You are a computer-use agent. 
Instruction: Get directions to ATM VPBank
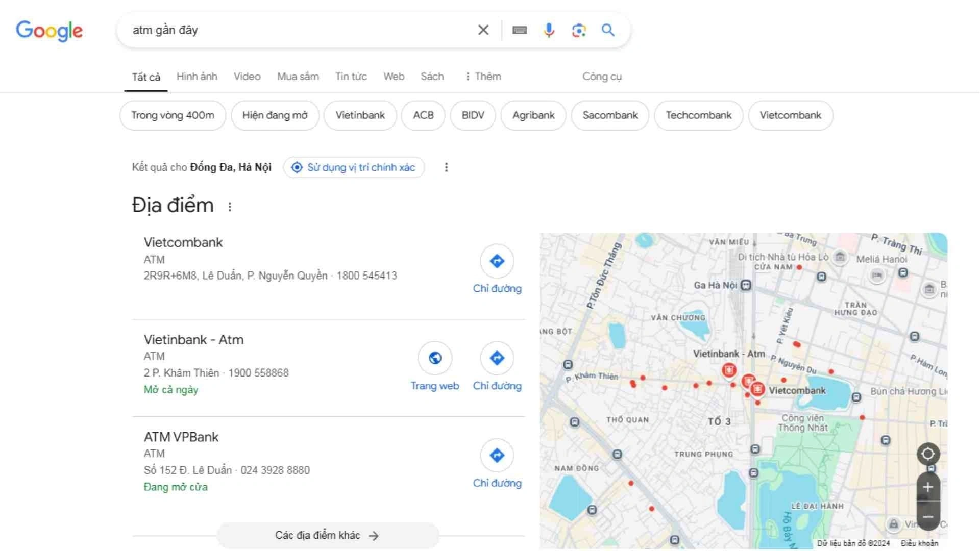coord(497,456)
